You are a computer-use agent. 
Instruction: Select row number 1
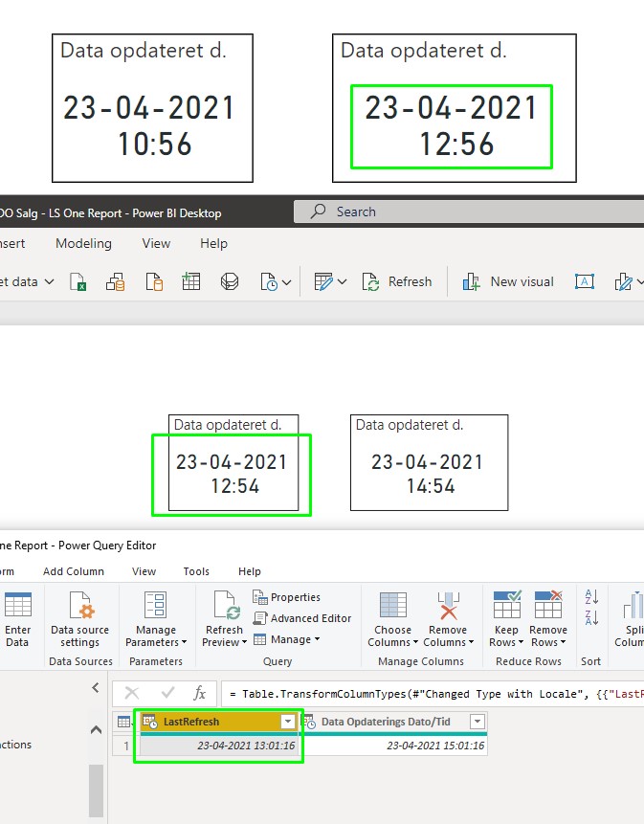click(126, 746)
